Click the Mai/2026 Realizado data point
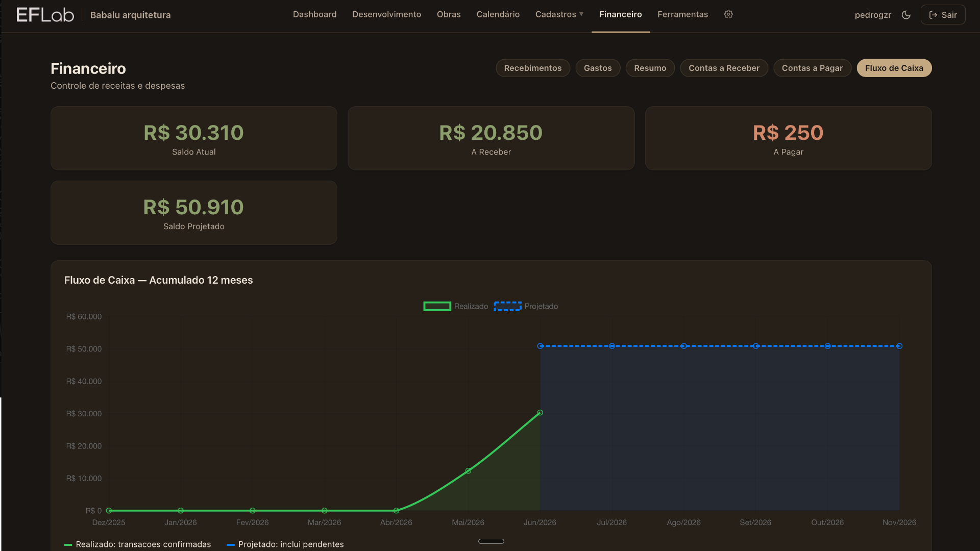The image size is (980, 551). [x=468, y=471]
